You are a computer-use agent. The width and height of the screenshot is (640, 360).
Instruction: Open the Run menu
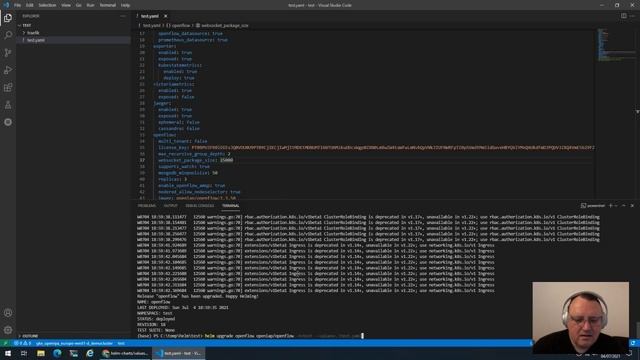(90, 5)
